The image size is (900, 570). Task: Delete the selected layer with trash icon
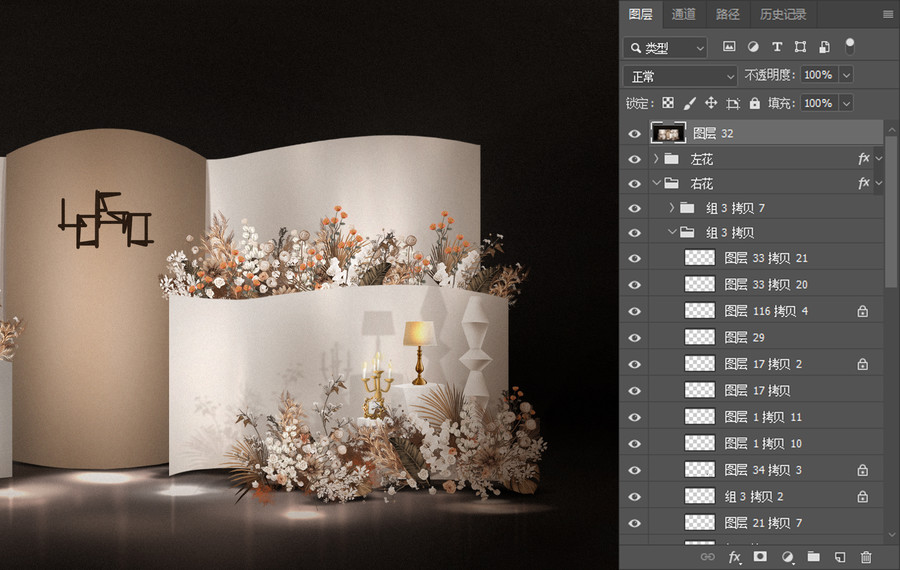click(866, 556)
